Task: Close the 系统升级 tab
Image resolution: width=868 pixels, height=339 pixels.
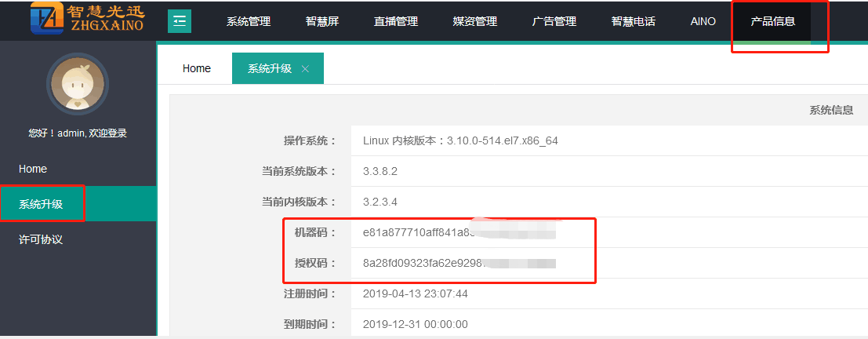Action: [x=305, y=69]
